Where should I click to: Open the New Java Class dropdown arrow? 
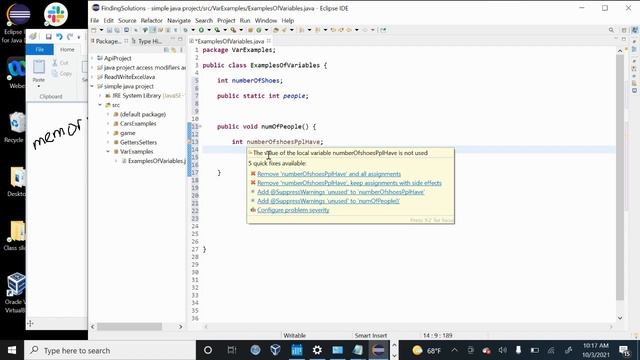pos(266,30)
